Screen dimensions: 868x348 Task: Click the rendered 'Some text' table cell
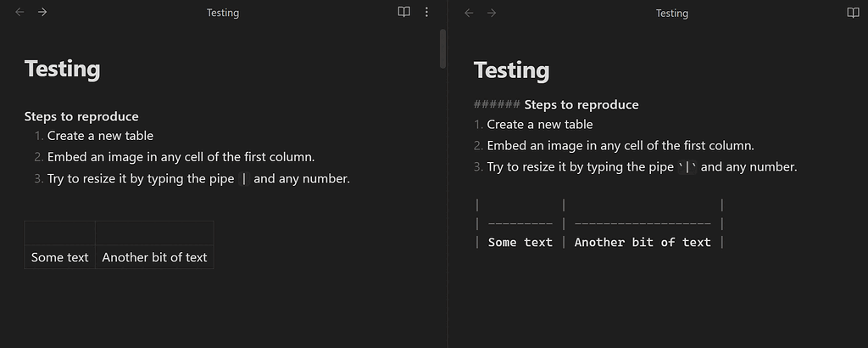(x=60, y=257)
